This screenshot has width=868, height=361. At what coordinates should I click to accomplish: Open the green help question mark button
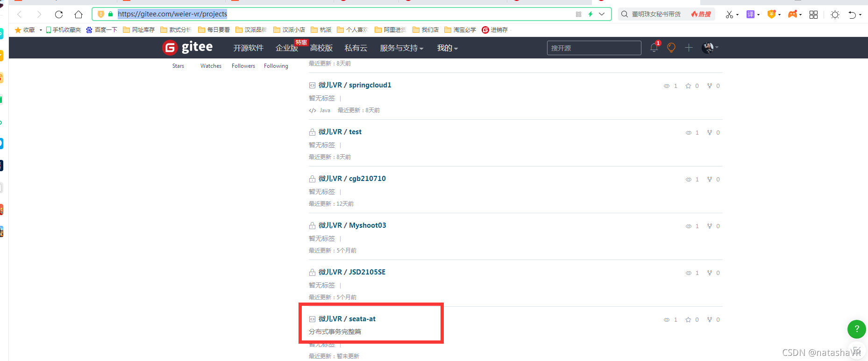tap(857, 329)
